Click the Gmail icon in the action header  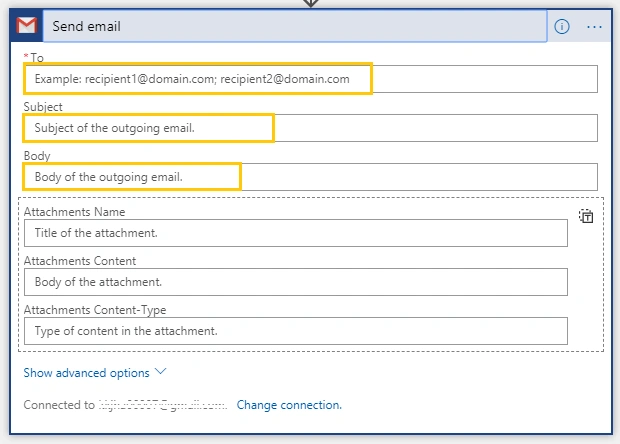tap(26, 26)
